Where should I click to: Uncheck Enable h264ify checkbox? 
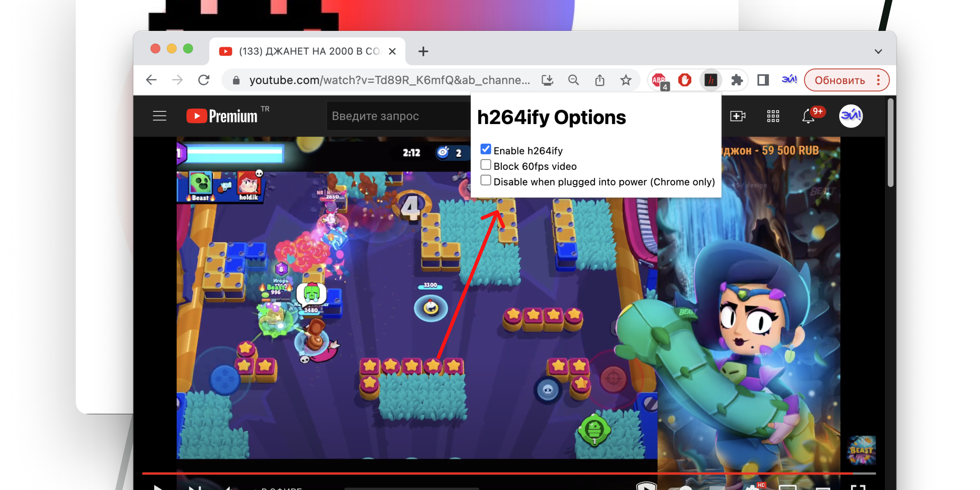tap(486, 149)
